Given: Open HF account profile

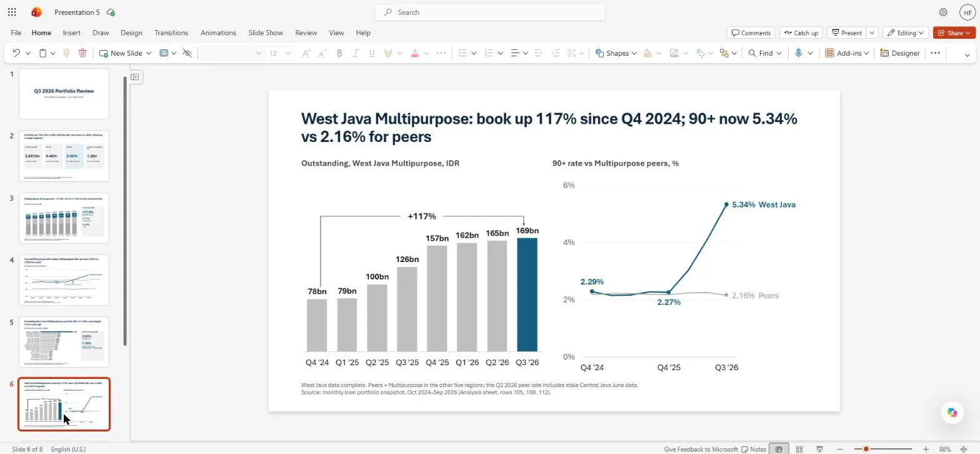Looking at the screenshot, I should [x=967, y=12].
